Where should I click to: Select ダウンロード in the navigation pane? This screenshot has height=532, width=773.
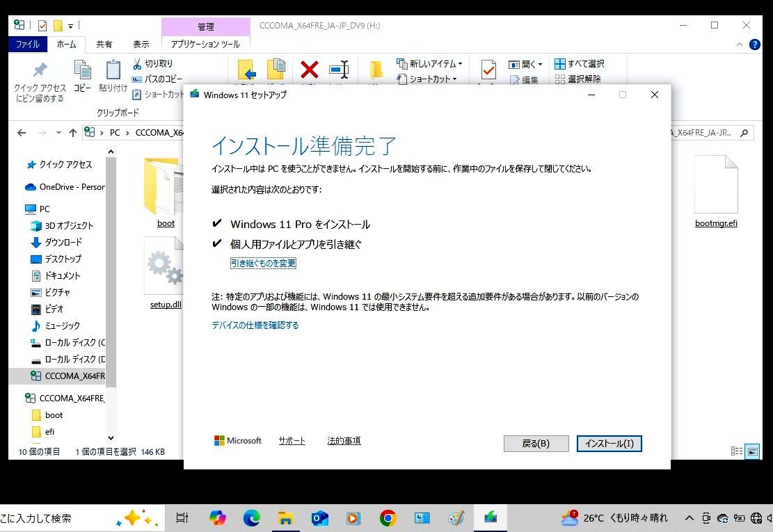63,242
